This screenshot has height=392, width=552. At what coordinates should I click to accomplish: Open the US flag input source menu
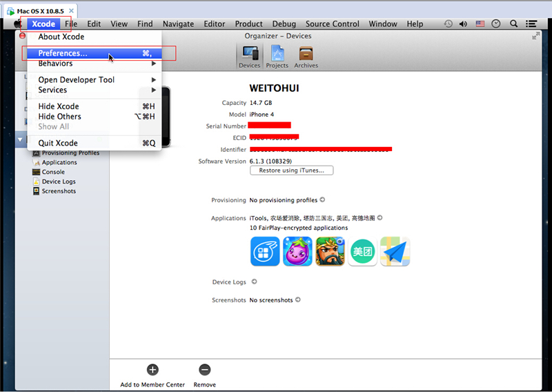click(x=480, y=23)
